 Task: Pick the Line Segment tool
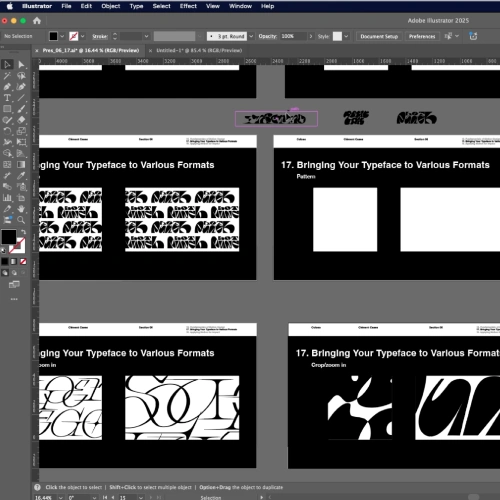point(21,98)
